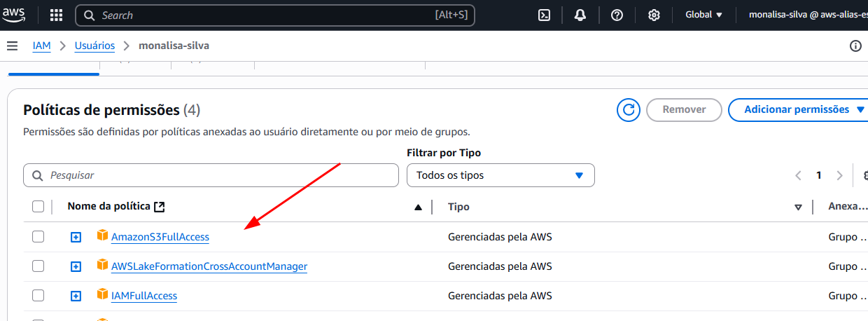Click Gerenciadas pela AWS in AWSLakeFormationCrossAccountManager row
868x321 pixels.
point(500,266)
